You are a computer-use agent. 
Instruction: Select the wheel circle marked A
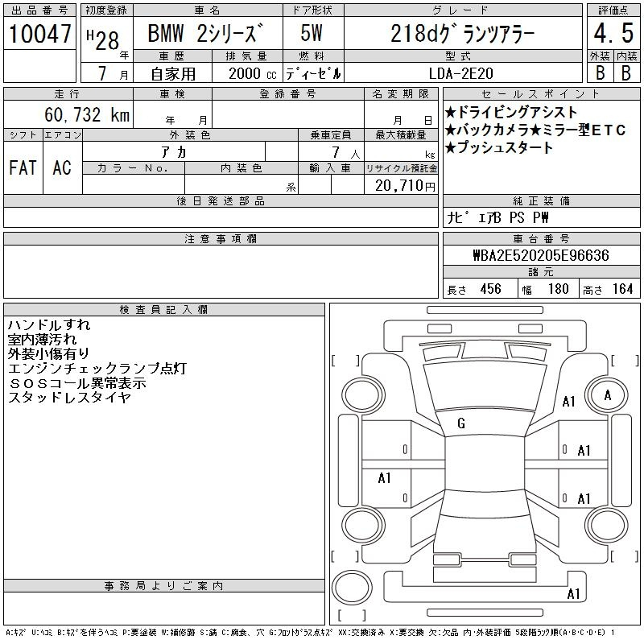tap(608, 395)
